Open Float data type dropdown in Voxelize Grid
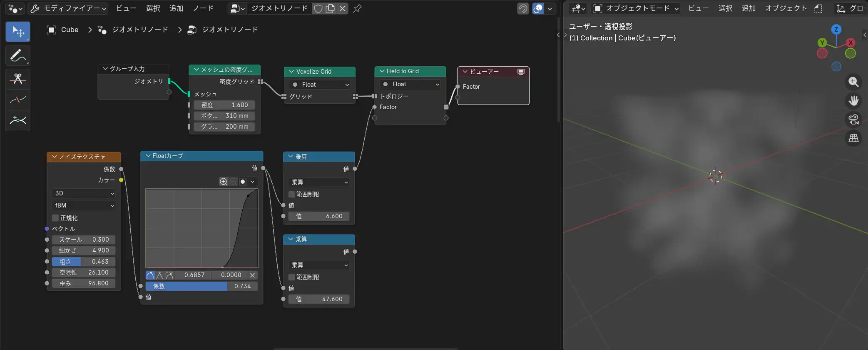This screenshot has height=350, width=868. pyautogui.click(x=320, y=85)
